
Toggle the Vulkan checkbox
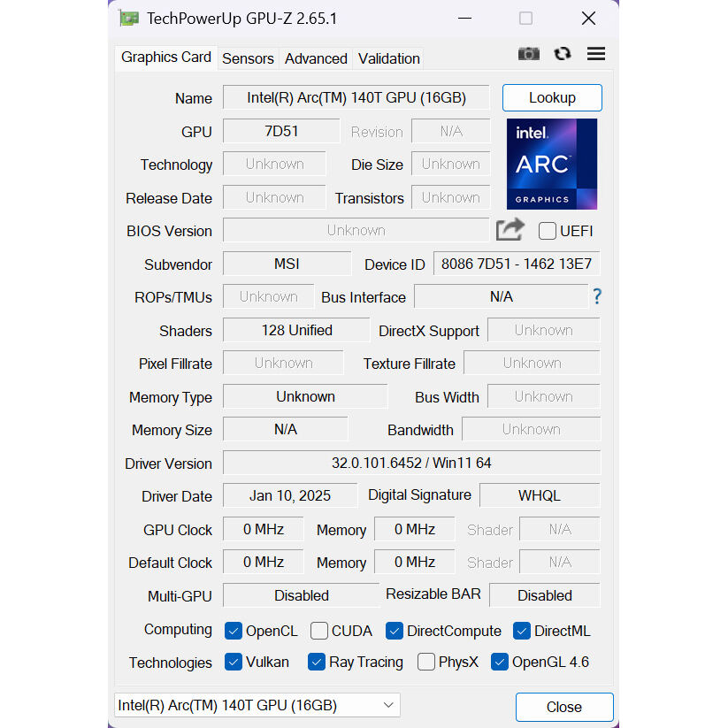(233, 662)
